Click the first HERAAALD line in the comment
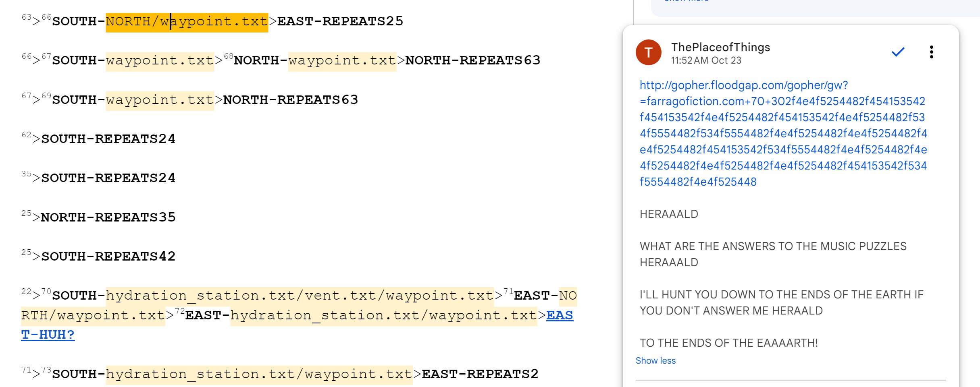 669,214
